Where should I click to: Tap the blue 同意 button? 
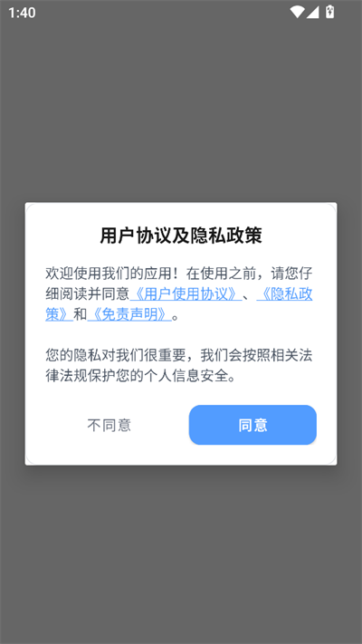coord(252,425)
